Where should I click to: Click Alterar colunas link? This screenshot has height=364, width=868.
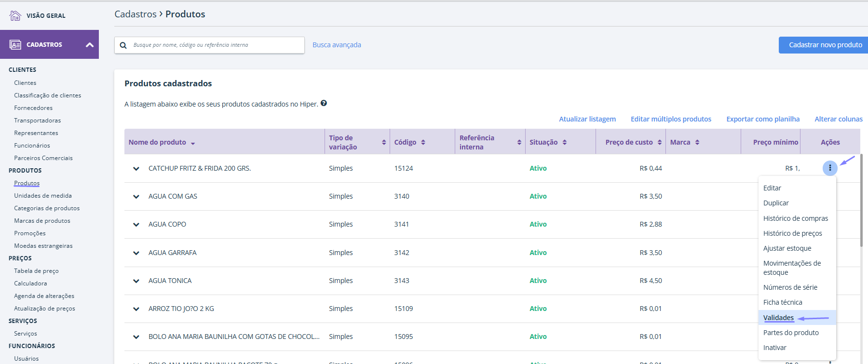(839, 119)
